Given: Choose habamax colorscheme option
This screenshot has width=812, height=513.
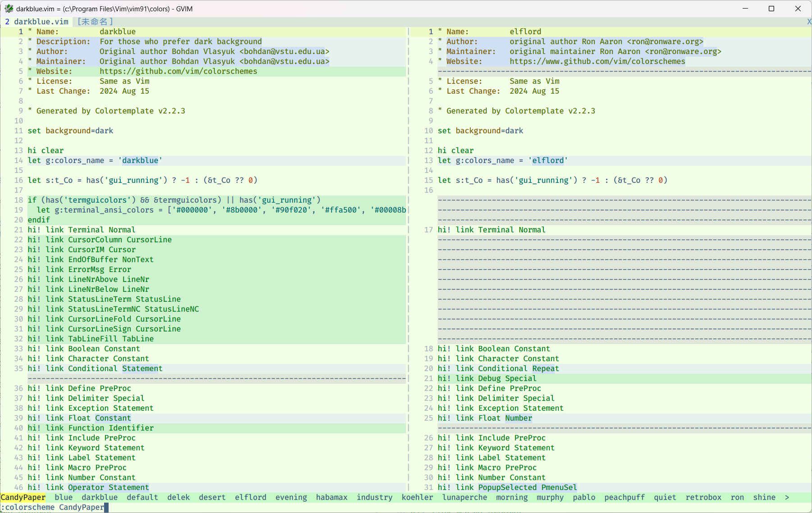Looking at the screenshot, I should [332, 497].
